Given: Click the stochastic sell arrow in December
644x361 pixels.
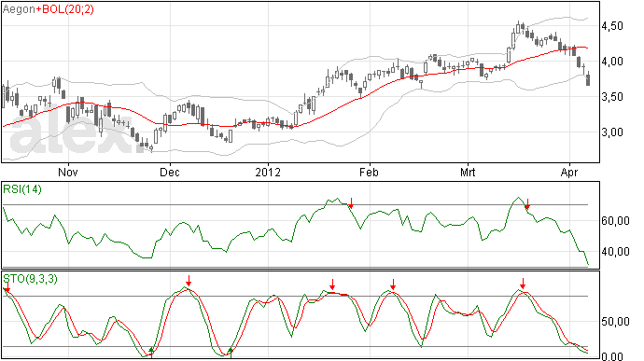Looking at the screenshot, I should (x=189, y=281).
